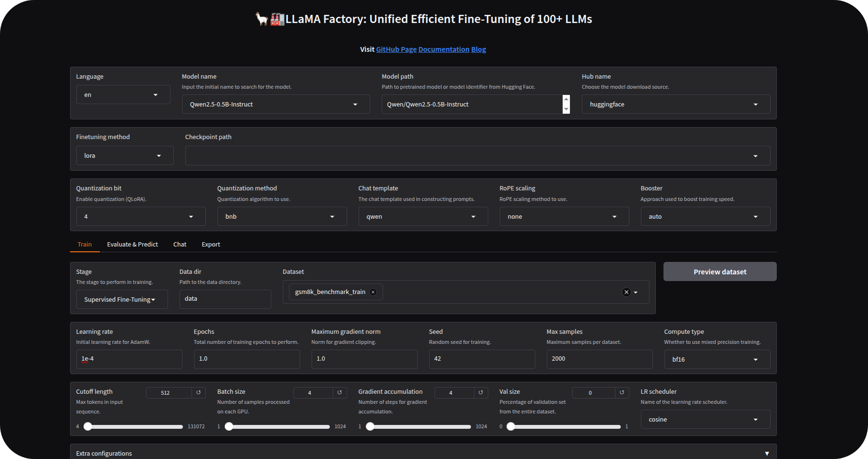The width and height of the screenshot is (868, 459).
Task: Switch to the Train tab
Action: [84, 244]
